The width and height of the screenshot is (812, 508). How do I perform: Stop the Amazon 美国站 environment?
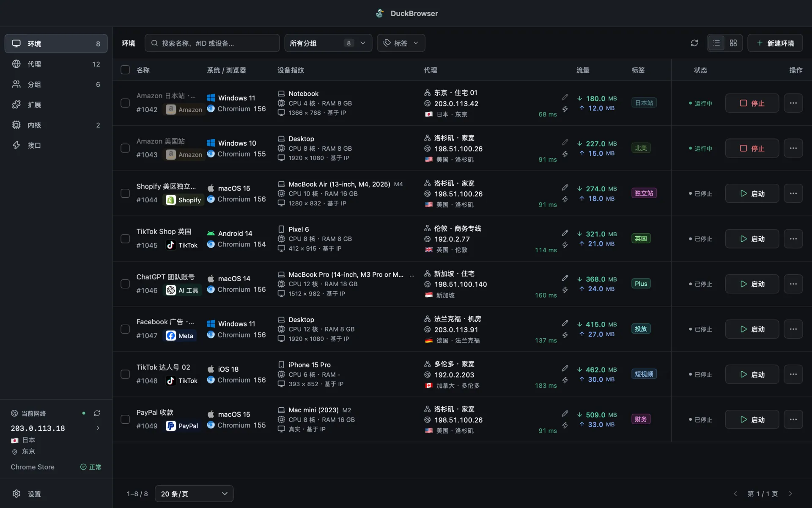[x=752, y=148]
